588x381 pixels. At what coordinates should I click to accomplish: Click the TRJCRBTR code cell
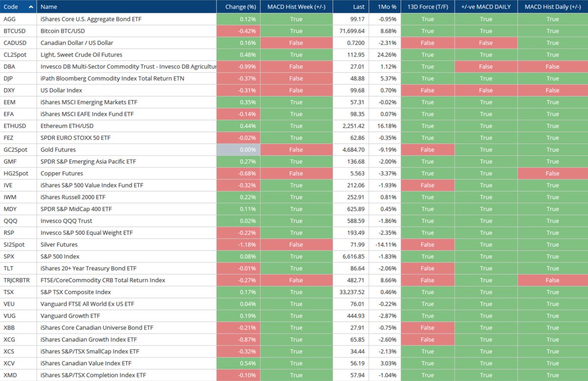[19, 280]
